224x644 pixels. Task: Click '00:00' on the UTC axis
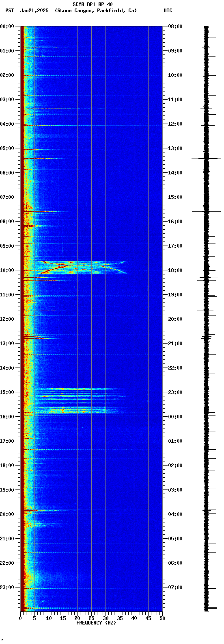click(x=175, y=417)
